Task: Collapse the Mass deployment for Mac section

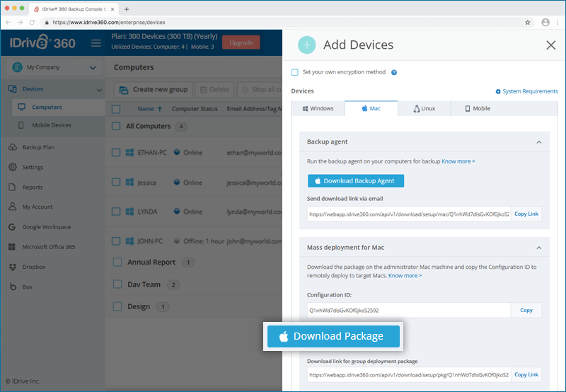Action: pos(538,248)
